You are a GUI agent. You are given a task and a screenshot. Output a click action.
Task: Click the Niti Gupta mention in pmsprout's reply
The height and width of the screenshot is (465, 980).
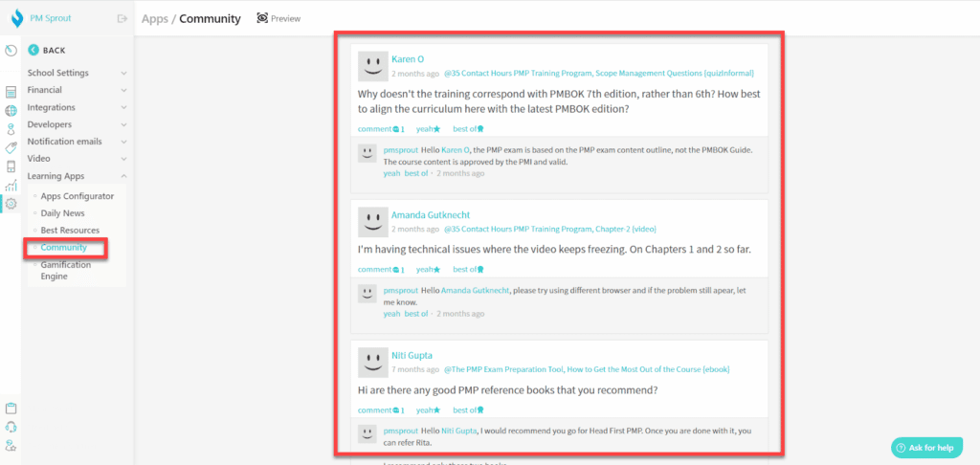click(x=459, y=432)
